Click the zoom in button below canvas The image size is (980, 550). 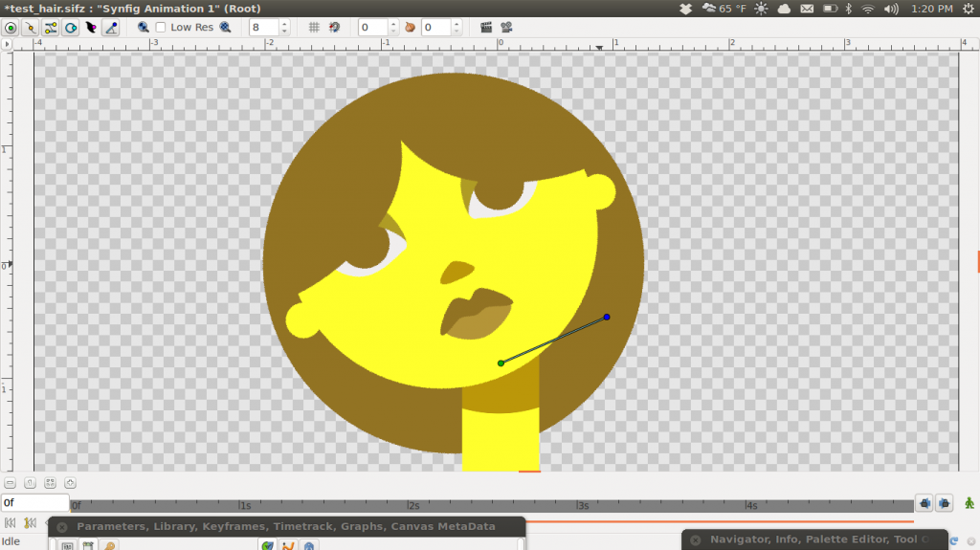tap(70, 483)
